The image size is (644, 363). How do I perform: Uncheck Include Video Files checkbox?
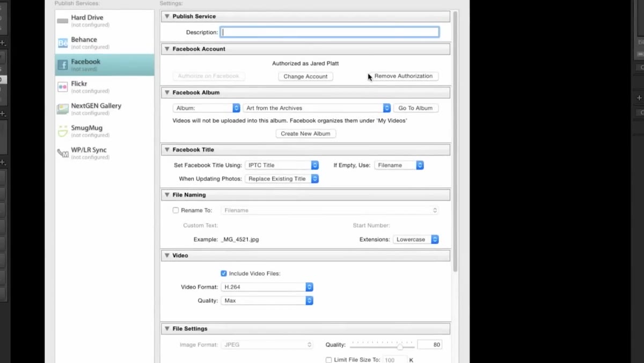click(224, 273)
